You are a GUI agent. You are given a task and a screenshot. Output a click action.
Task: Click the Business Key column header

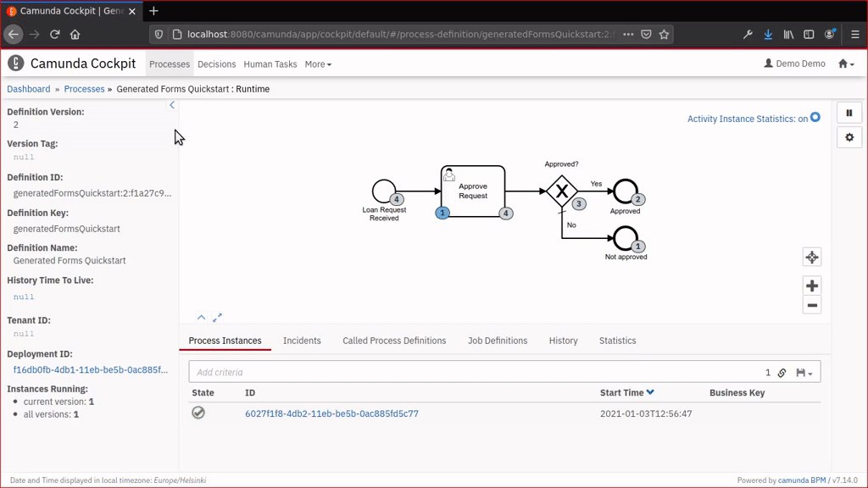[737, 393]
